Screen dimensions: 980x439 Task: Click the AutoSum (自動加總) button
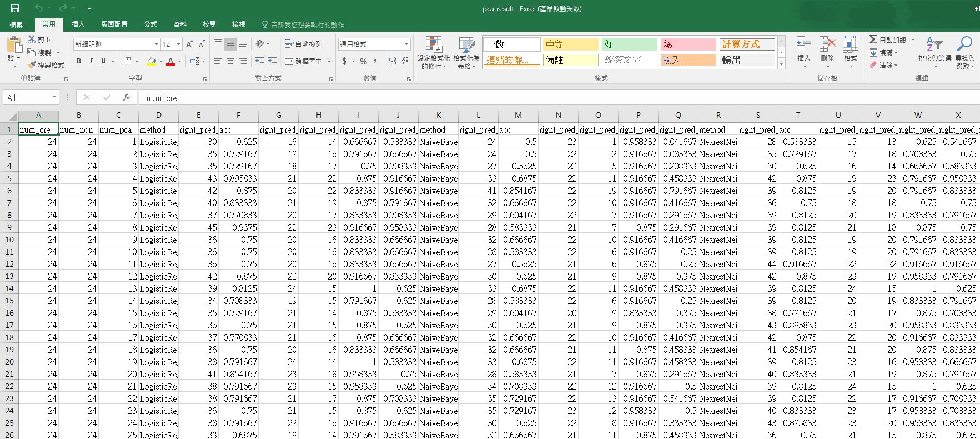(x=888, y=39)
